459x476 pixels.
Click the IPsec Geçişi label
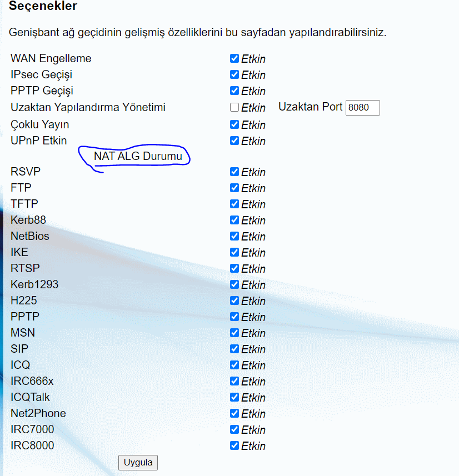coord(41,74)
